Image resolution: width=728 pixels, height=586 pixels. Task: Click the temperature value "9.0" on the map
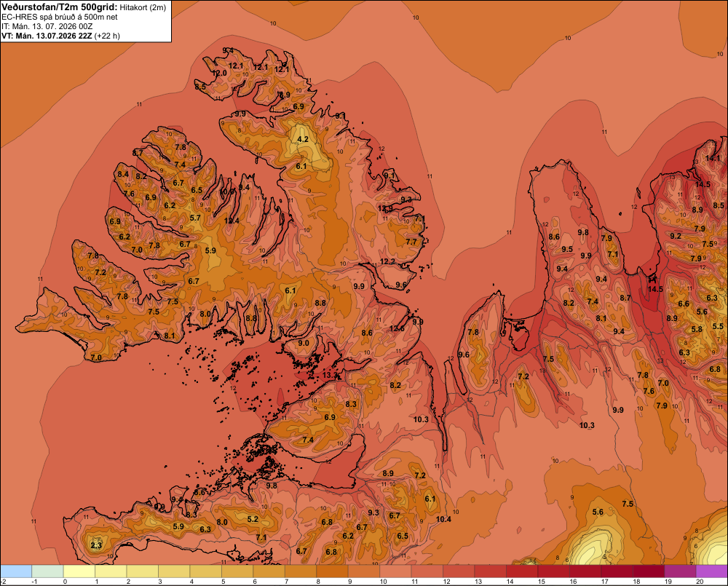click(304, 343)
